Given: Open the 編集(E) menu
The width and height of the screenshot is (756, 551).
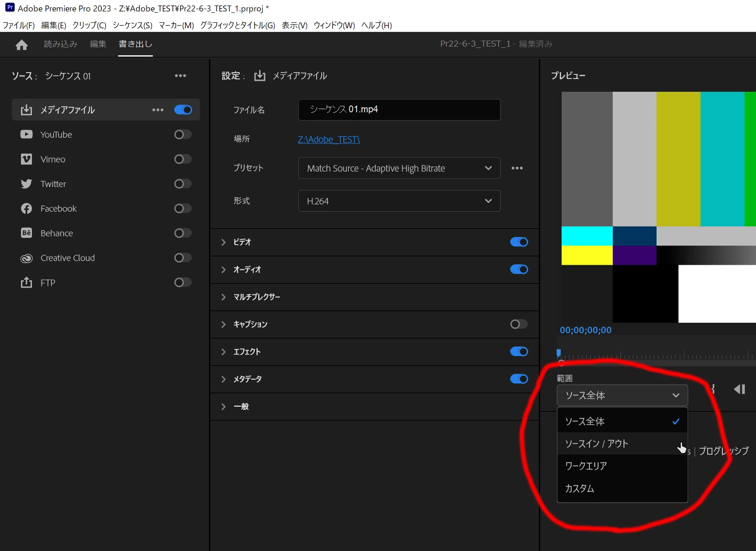Looking at the screenshot, I should pos(53,26).
